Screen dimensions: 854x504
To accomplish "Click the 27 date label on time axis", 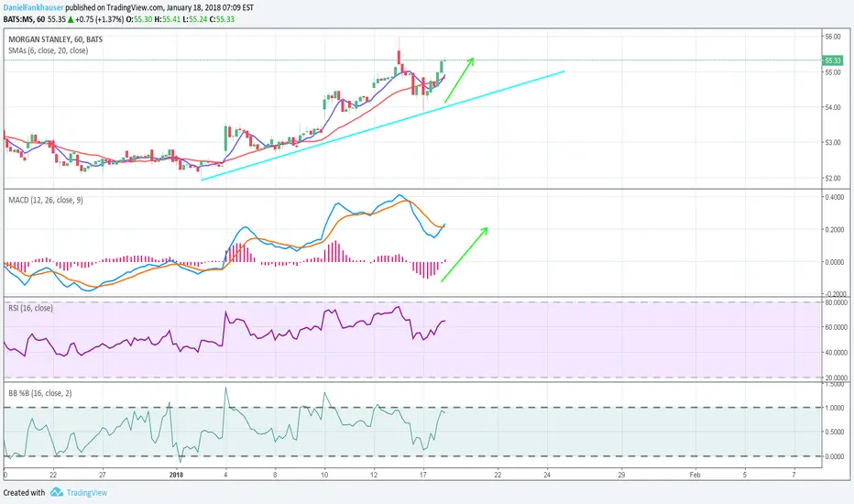I will point(103,475).
